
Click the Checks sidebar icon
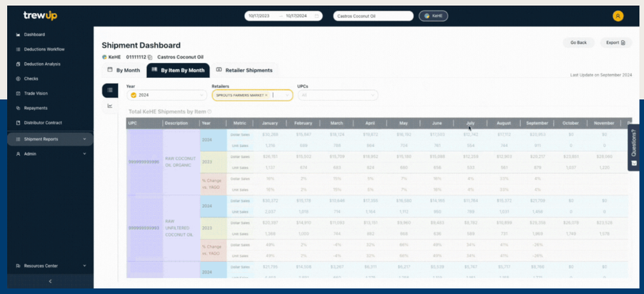(17, 78)
